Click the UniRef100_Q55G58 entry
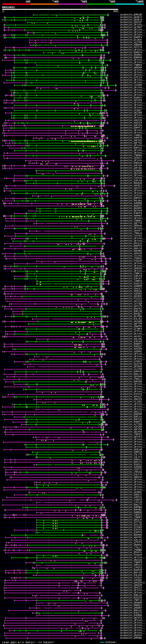Image resolution: width=146 pixels, height=644 pixels. coord(131,268)
